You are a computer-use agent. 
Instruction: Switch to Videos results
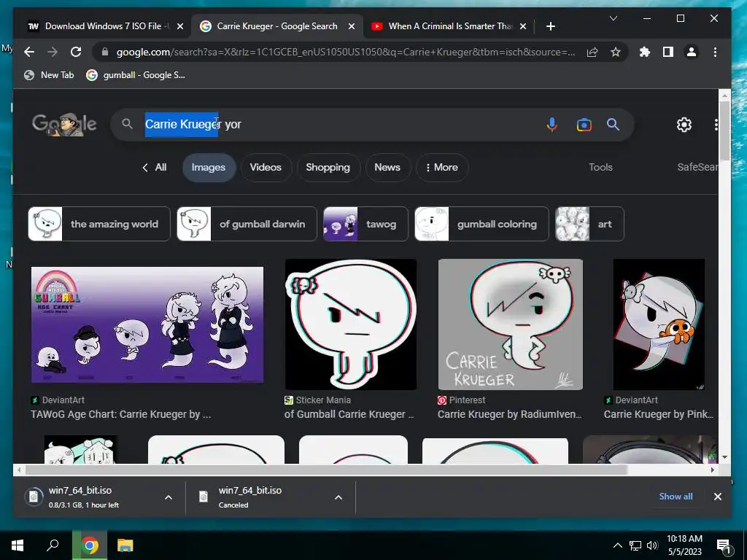click(x=266, y=167)
